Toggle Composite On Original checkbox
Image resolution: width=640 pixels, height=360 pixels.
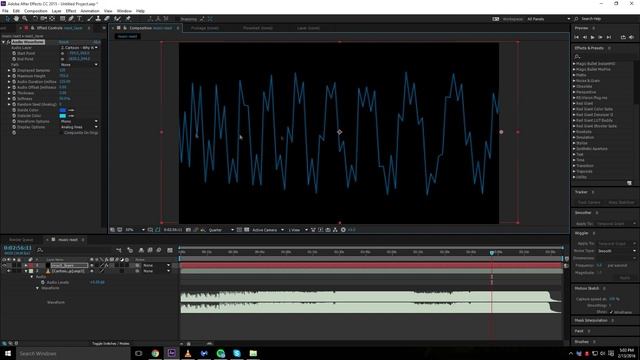[62, 133]
